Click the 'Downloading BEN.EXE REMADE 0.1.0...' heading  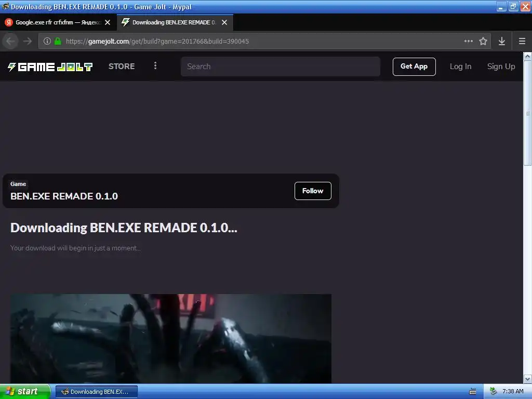pos(124,228)
